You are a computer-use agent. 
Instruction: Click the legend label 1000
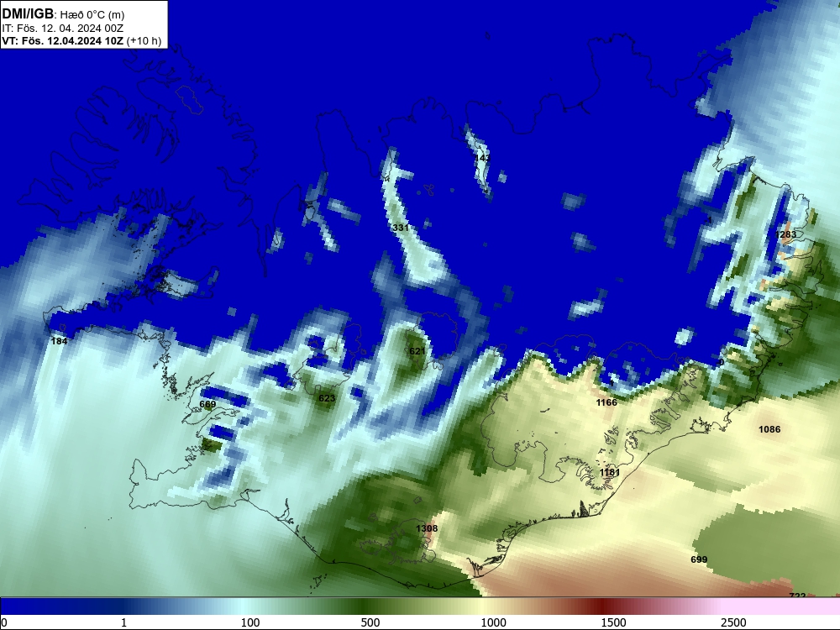[x=493, y=622]
